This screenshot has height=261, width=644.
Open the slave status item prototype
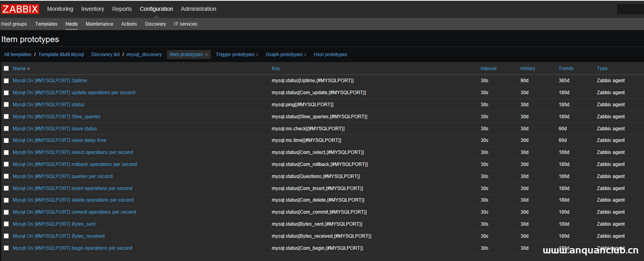pyautogui.click(x=55, y=128)
